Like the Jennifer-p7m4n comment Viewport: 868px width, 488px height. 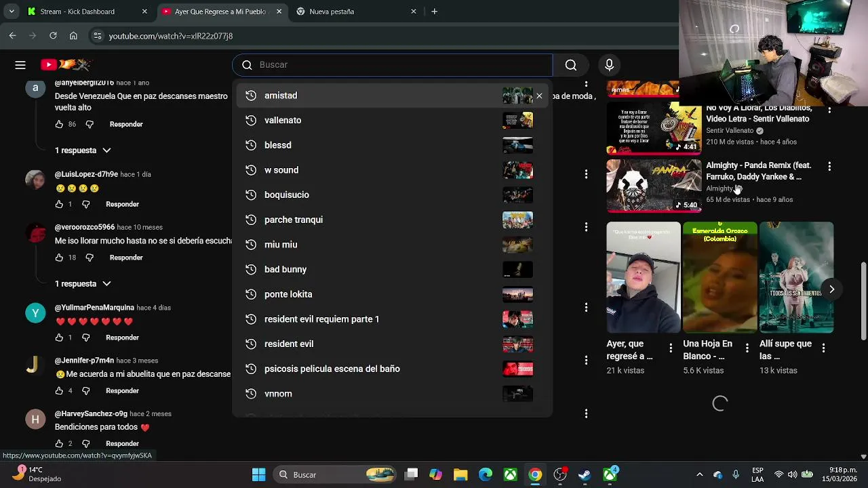tap(59, 390)
